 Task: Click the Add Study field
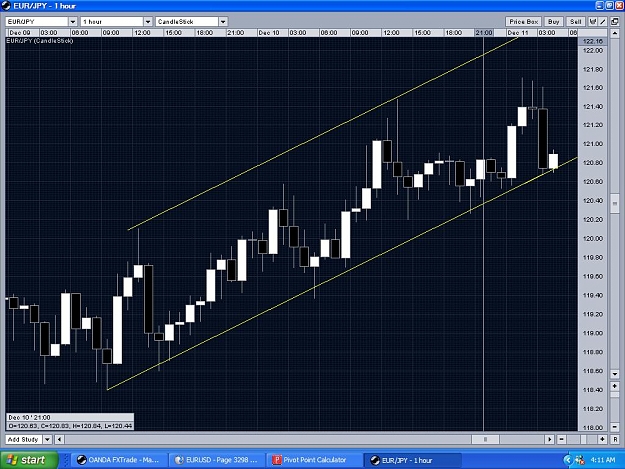pos(24,440)
